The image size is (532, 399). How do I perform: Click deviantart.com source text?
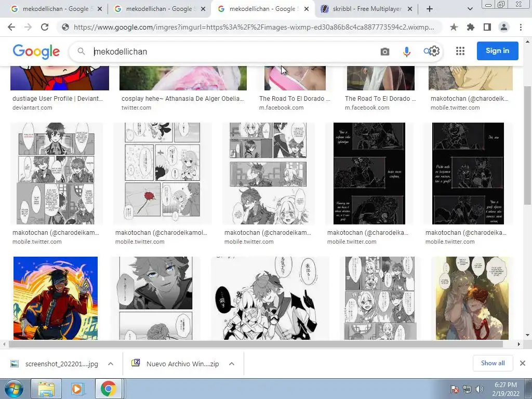32,108
